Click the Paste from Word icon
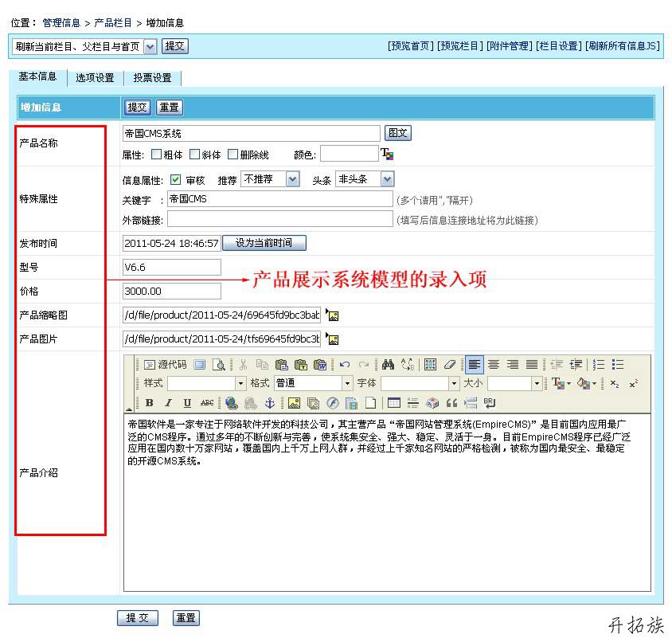The image size is (672, 642). click(x=320, y=365)
